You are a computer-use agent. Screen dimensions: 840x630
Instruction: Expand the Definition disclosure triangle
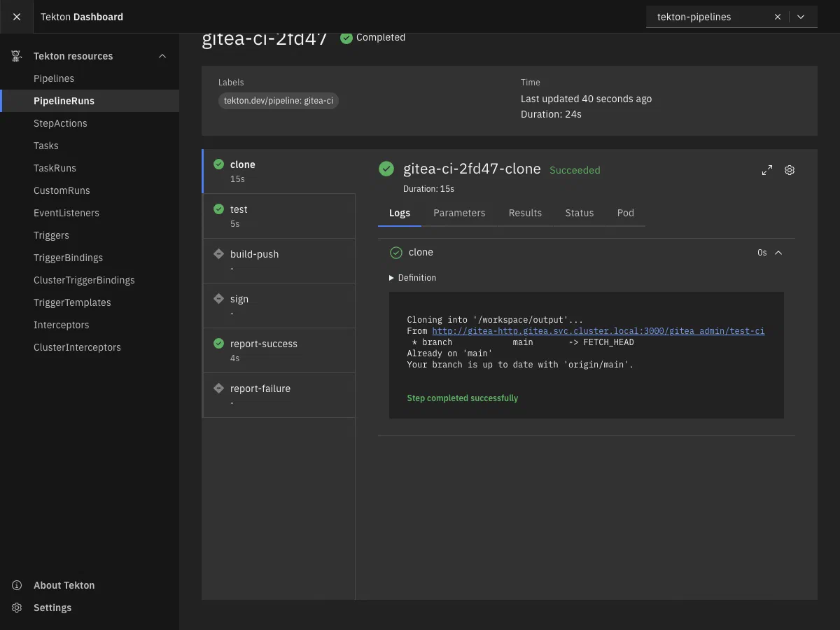[x=392, y=278]
